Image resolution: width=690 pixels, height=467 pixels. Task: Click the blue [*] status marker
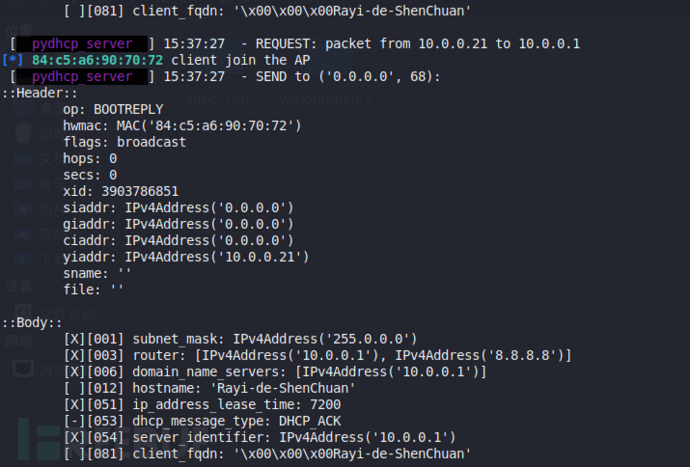13,60
